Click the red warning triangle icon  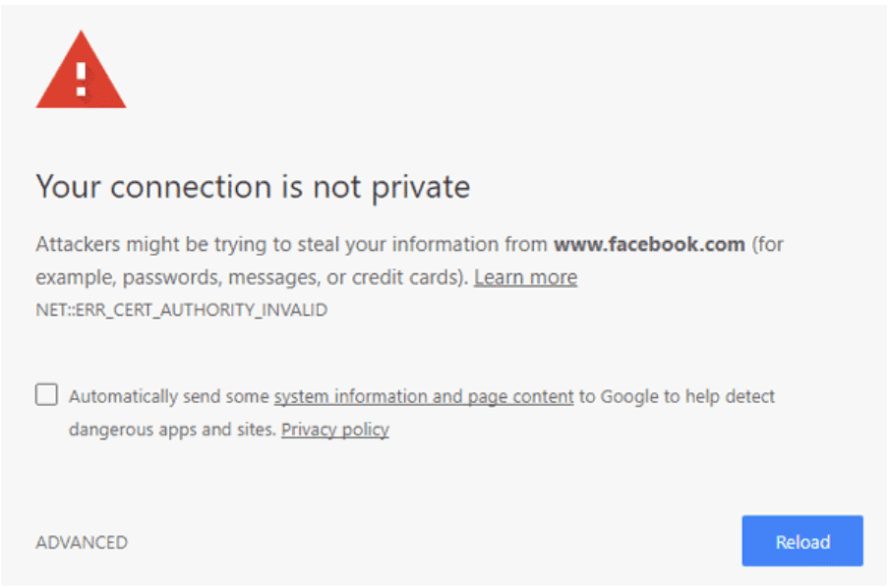coord(81,70)
